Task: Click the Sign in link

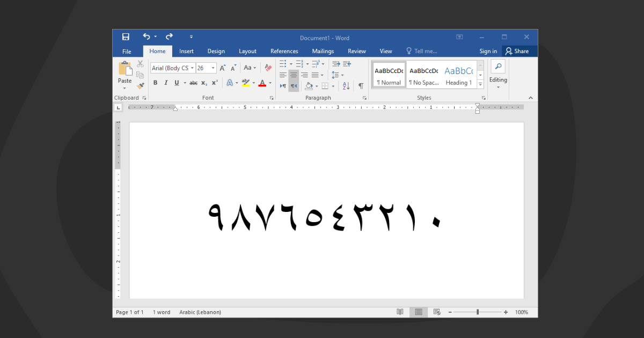Action: [x=488, y=52]
